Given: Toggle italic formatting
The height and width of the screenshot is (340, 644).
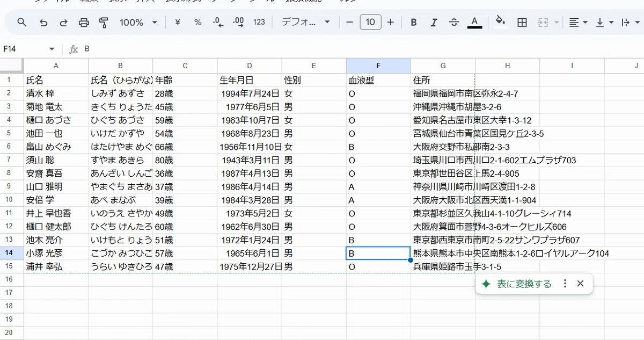Looking at the screenshot, I should 434,23.
